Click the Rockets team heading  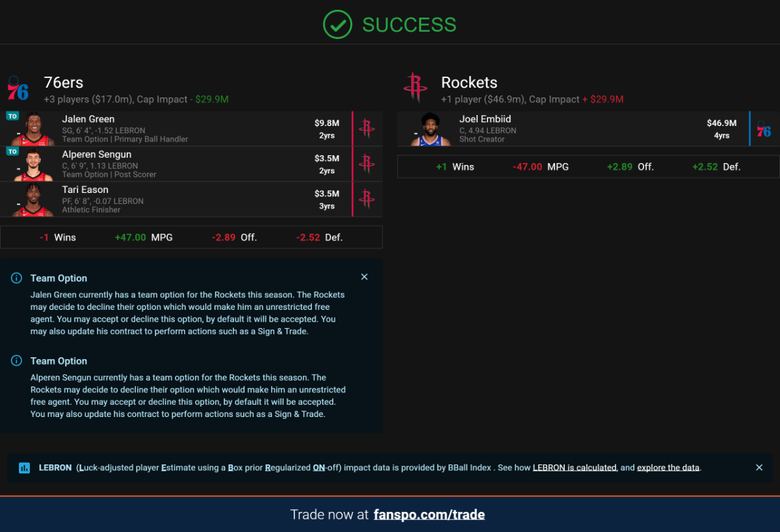469,82
